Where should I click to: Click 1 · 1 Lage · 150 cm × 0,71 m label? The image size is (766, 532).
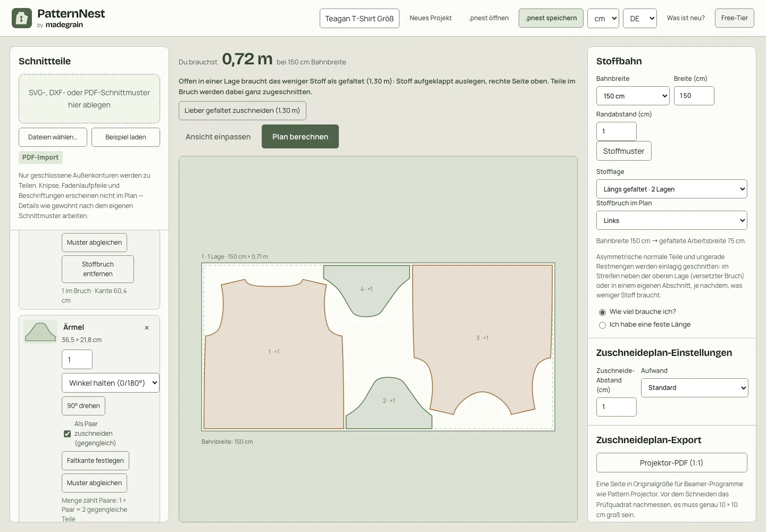pos(235,256)
